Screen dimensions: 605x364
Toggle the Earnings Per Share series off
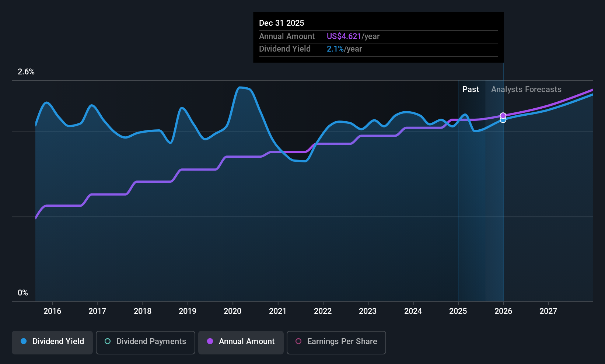pyautogui.click(x=336, y=342)
